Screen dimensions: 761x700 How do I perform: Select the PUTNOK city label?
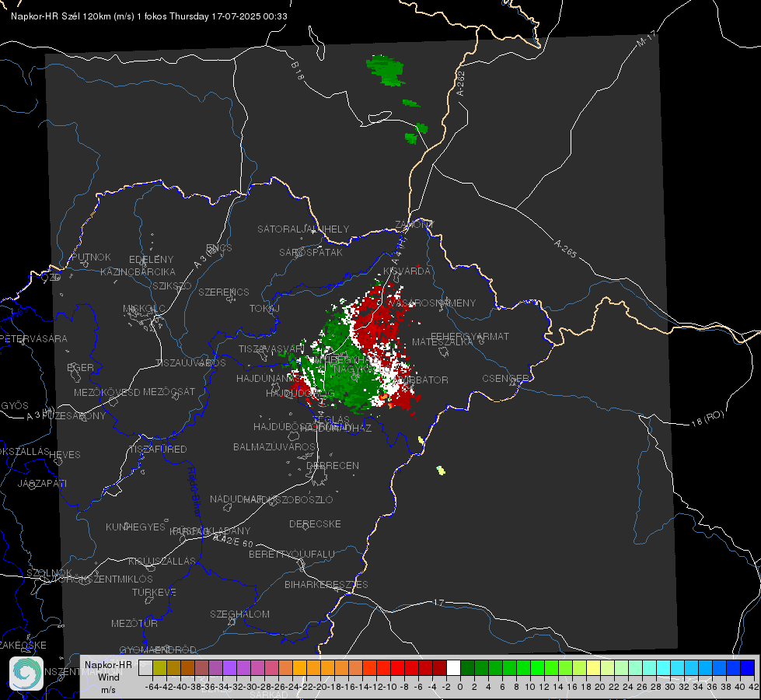pos(91,257)
